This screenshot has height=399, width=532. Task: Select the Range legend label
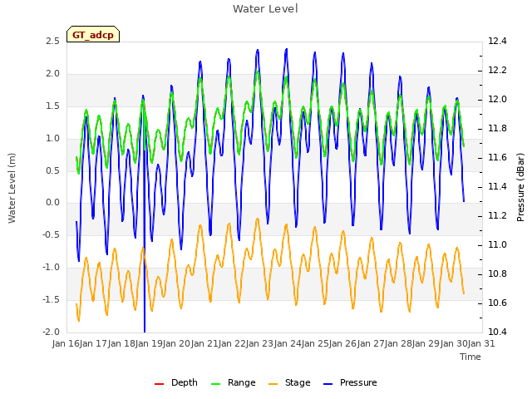[x=242, y=382]
